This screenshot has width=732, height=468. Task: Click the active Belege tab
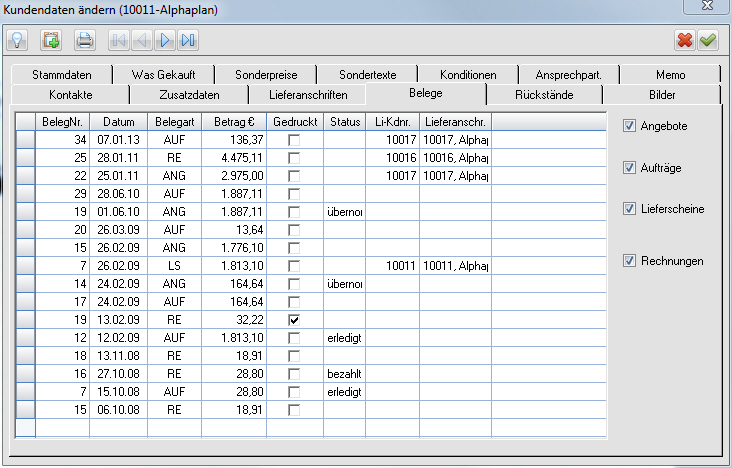[x=426, y=93]
